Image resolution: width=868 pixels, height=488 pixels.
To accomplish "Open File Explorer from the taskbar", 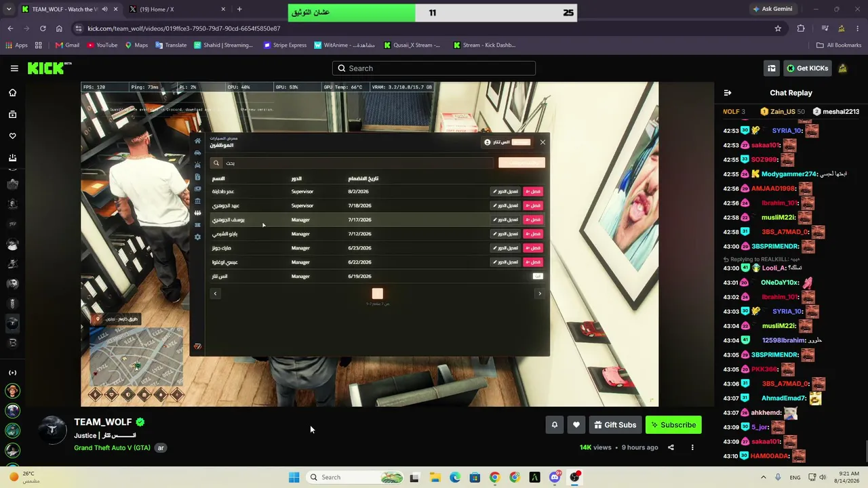I will point(435,477).
